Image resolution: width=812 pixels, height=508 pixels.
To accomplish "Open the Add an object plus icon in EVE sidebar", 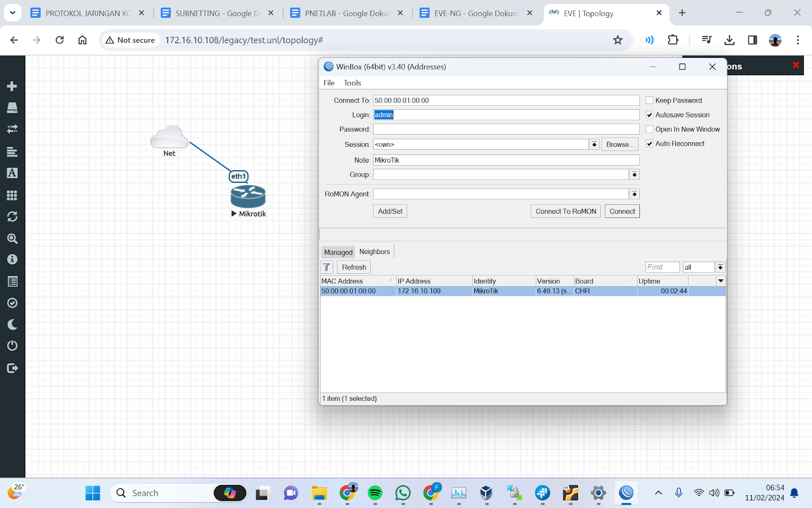I will (x=12, y=86).
